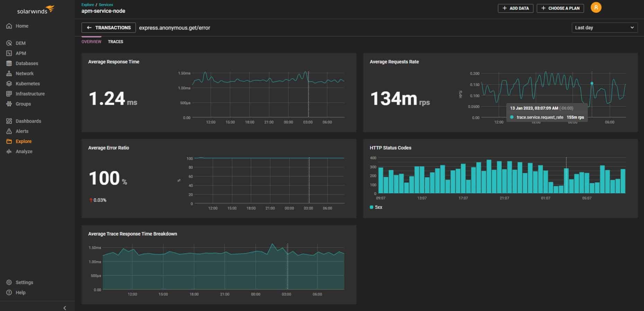Click the SolarWinds logo

(36, 10)
